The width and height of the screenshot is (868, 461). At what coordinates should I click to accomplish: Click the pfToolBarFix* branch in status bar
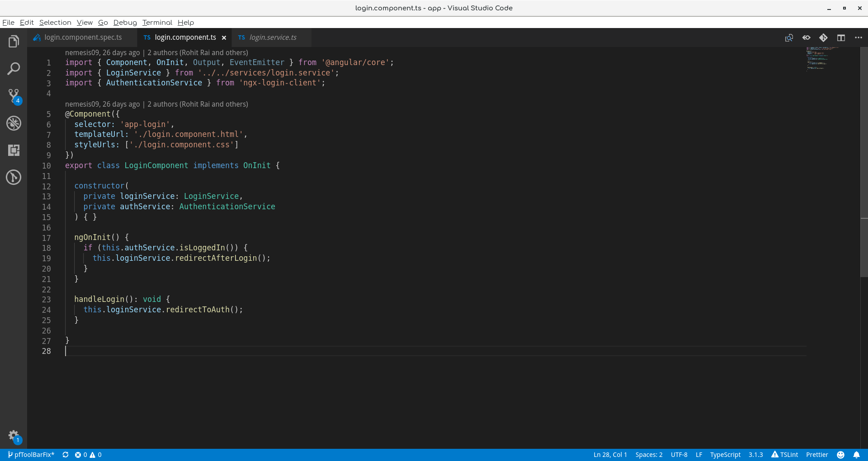tap(31, 455)
